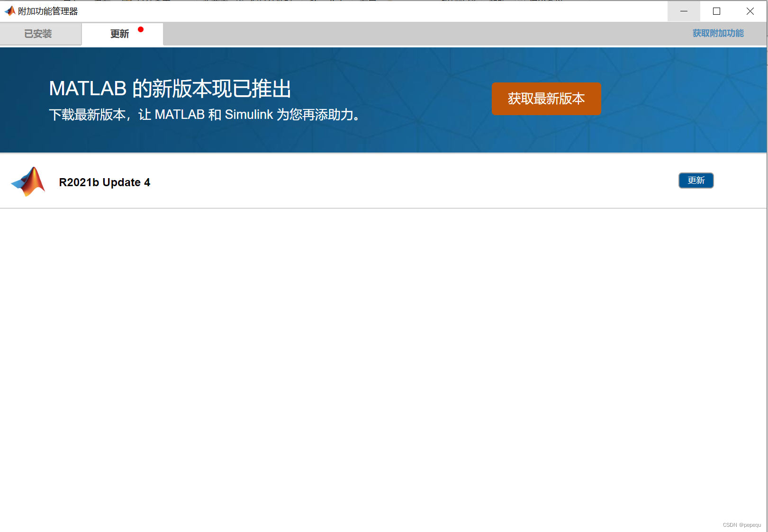This screenshot has height=532, width=768.
Task: Select the R2021b Update 4 entry text
Action: 105,182
